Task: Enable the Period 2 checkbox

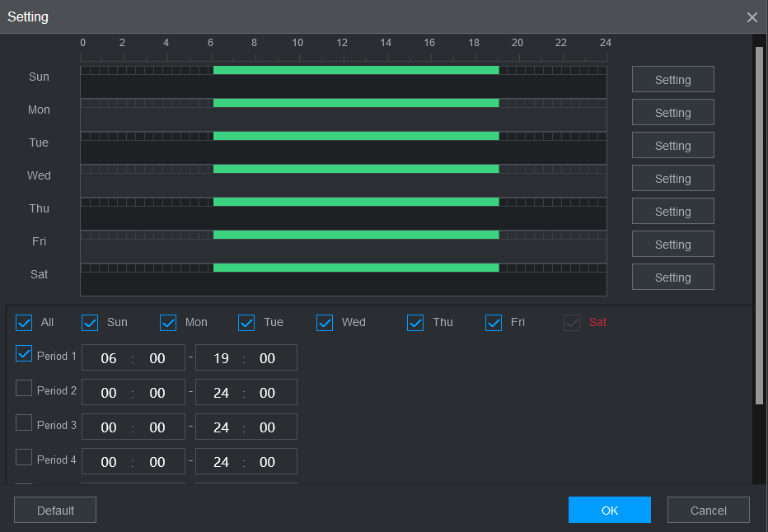Action: click(24, 389)
